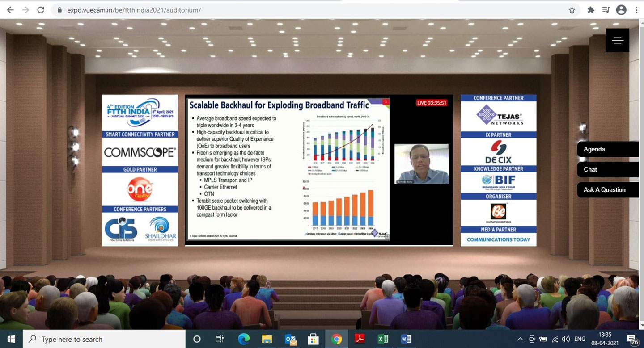Click the slide title Scalable Backhaul heading
Screen dimensions: 644x348
279,105
